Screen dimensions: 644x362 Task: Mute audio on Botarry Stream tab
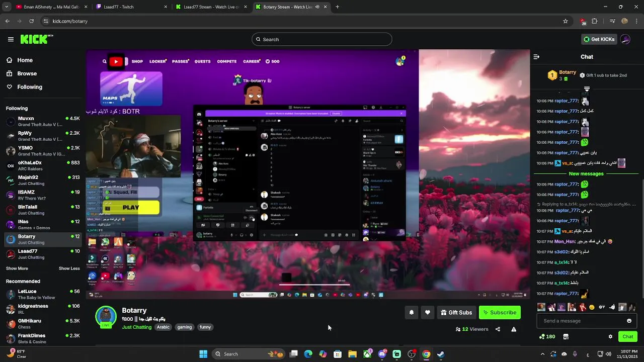coord(317,7)
